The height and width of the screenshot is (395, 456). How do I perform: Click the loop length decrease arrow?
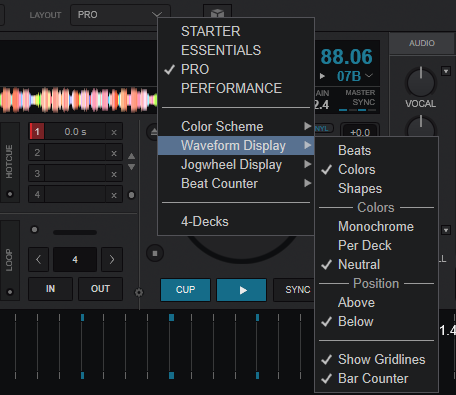coord(39,259)
